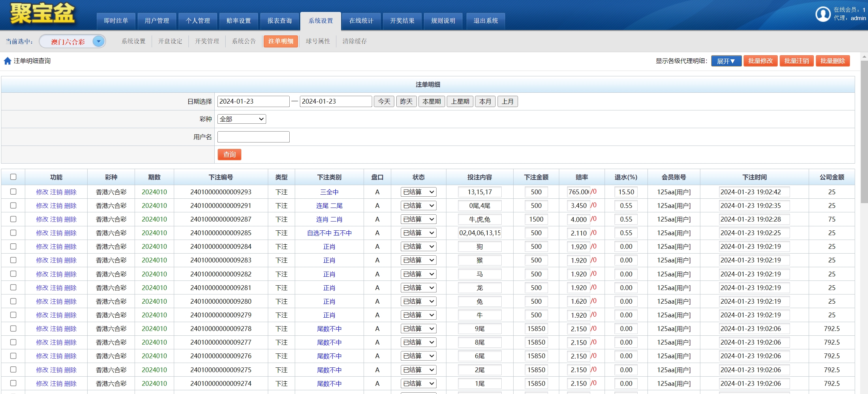The image size is (868, 394).
Task: Click the 查询 search button
Action: 230,155
